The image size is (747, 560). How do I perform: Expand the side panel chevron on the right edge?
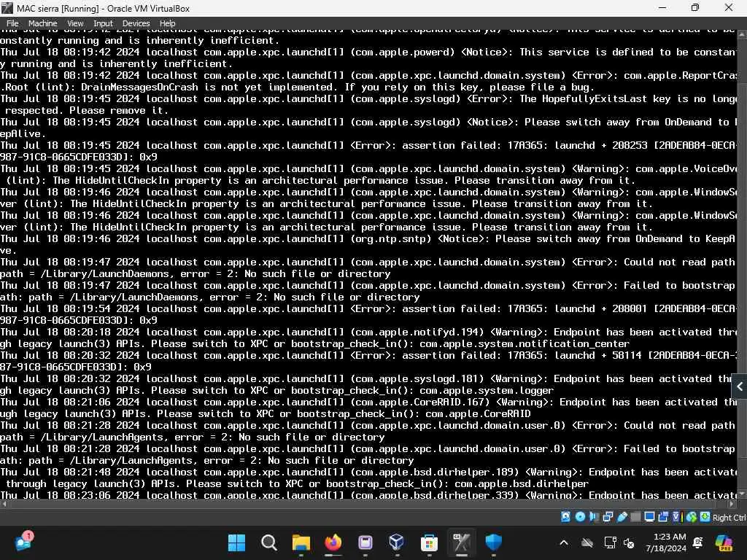click(740, 386)
